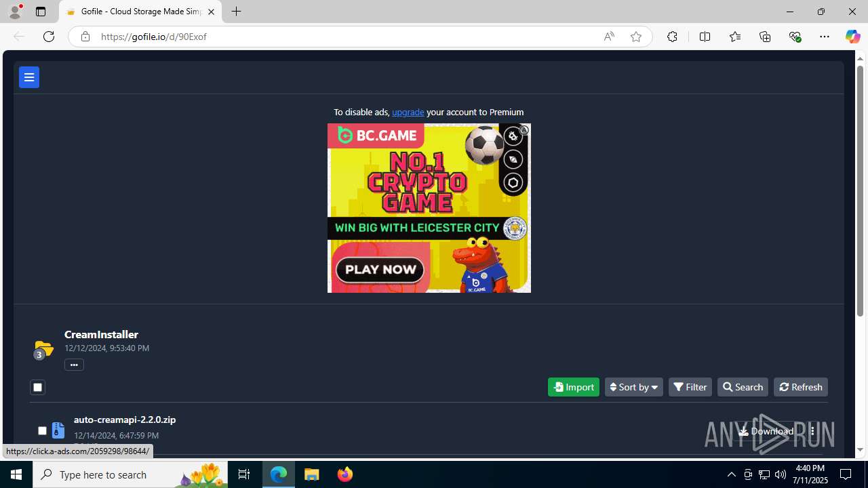This screenshot has height=488, width=868.
Task: Check the select-all files checkbox
Action: [37, 388]
